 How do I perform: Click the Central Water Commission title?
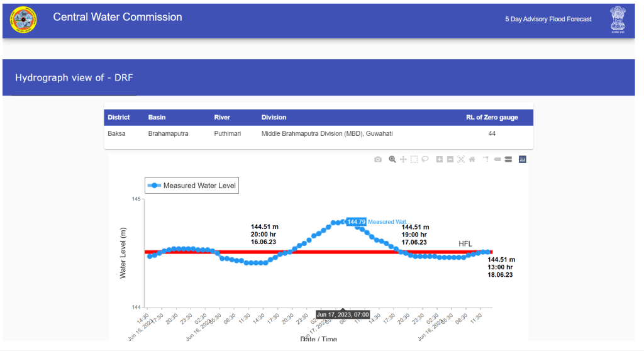pyautogui.click(x=118, y=18)
